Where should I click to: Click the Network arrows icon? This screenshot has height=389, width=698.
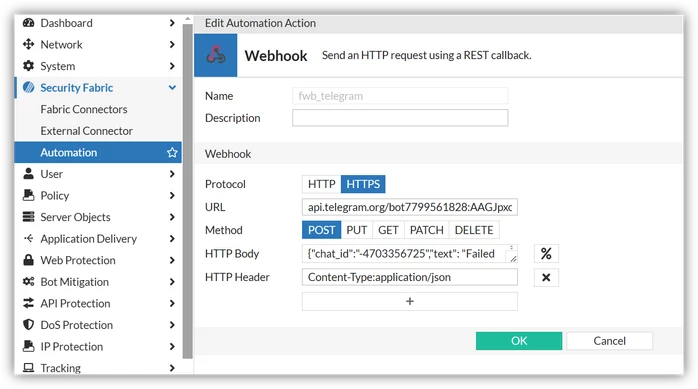point(28,44)
